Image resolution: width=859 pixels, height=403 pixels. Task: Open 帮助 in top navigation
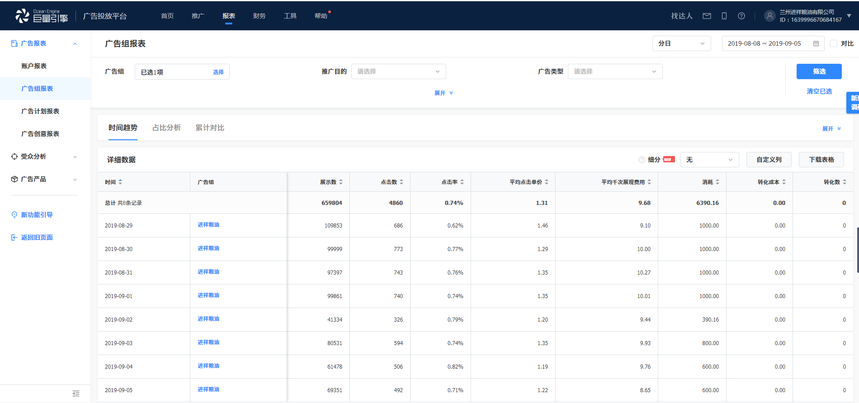[x=321, y=16]
